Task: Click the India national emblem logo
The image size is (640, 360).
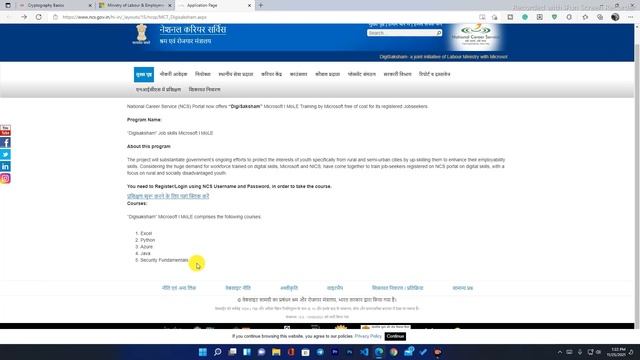Action: [x=141, y=34]
